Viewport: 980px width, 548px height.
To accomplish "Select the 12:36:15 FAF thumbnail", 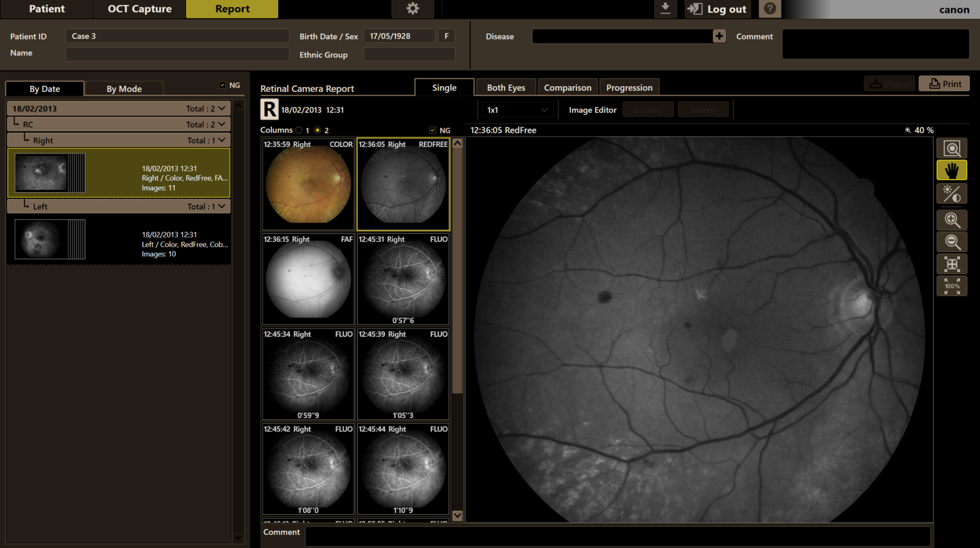I will click(x=308, y=279).
